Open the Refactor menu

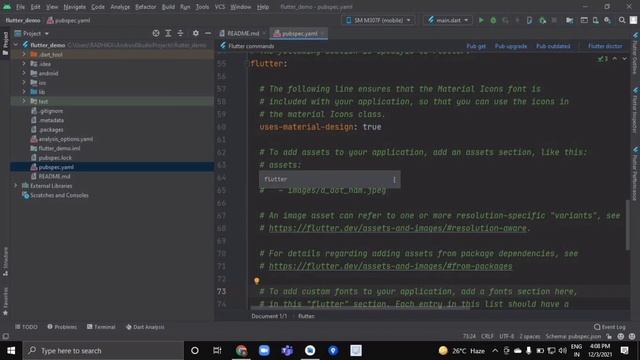tap(146, 7)
